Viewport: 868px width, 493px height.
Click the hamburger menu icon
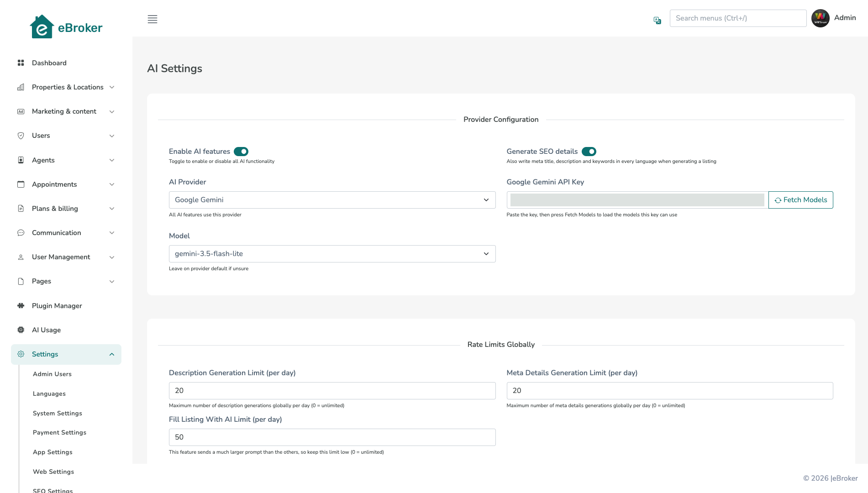(x=153, y=19)
